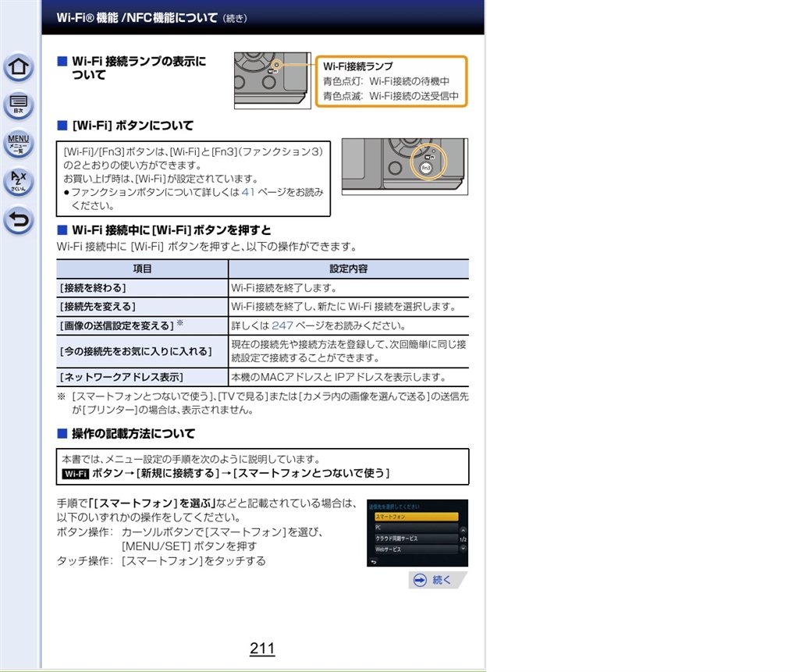Click the line '青色点灯: Wi-Fi接続の待機中'
This screenshot has height=672, width=799.
(x=386, y=81)
